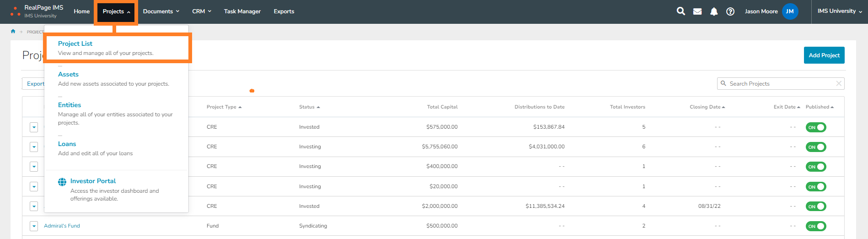Expand the row dropdown for Admiral's Fund
The height and width of the screenshot is (239, 868).
34,226
